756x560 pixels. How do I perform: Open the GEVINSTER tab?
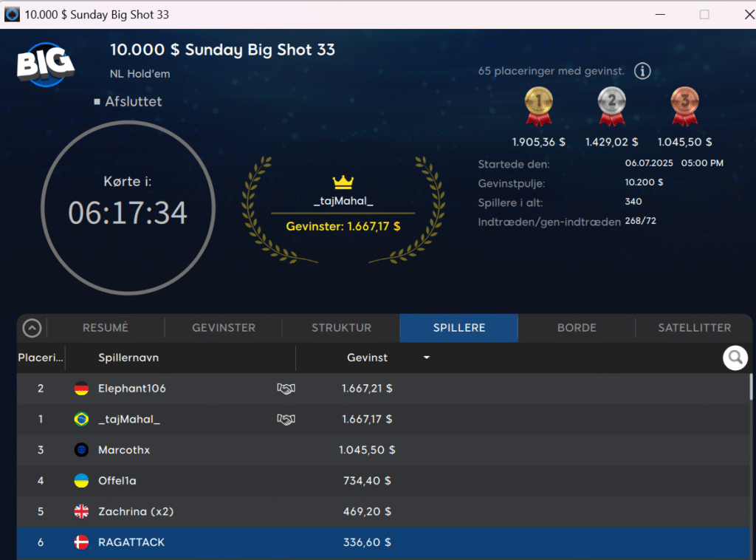point(224,328)
